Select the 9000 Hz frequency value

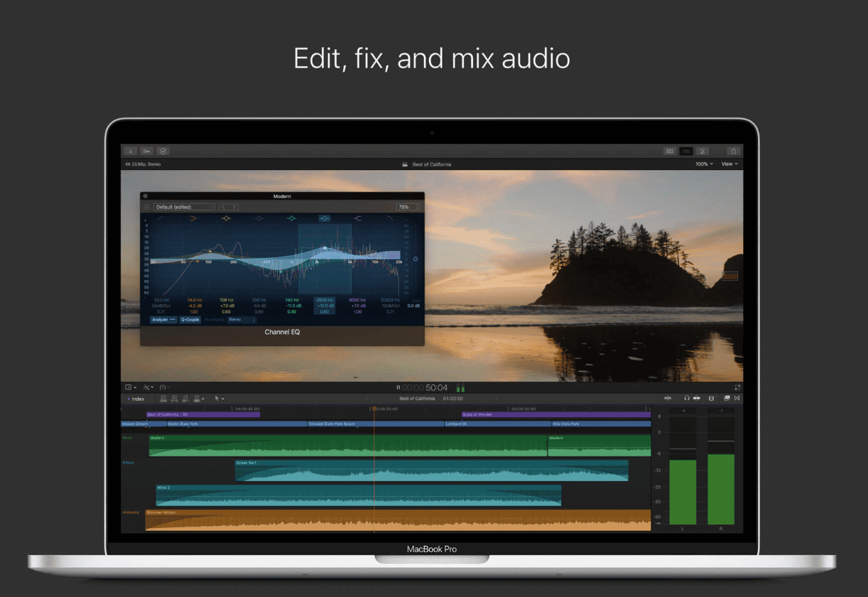click(357, 300)
